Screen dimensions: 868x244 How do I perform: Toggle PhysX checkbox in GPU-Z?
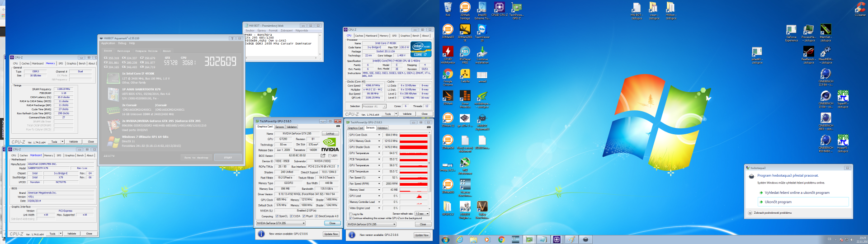coord(304,216)
